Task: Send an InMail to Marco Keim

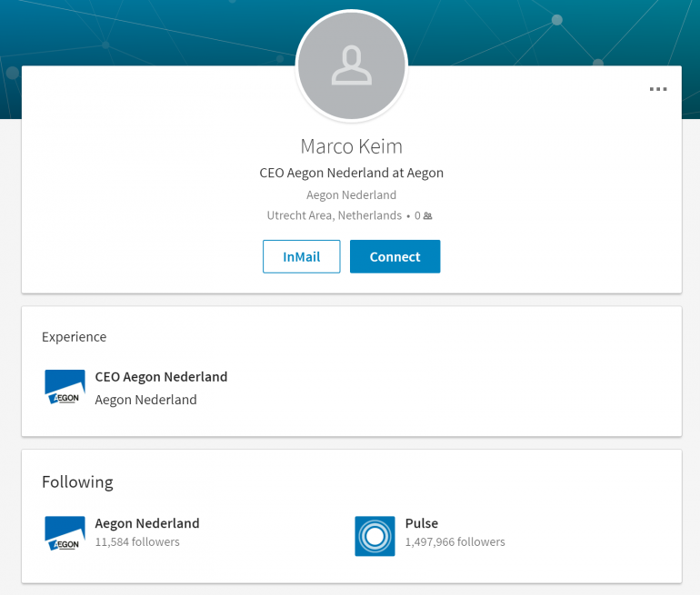Action: pos(301,256)
